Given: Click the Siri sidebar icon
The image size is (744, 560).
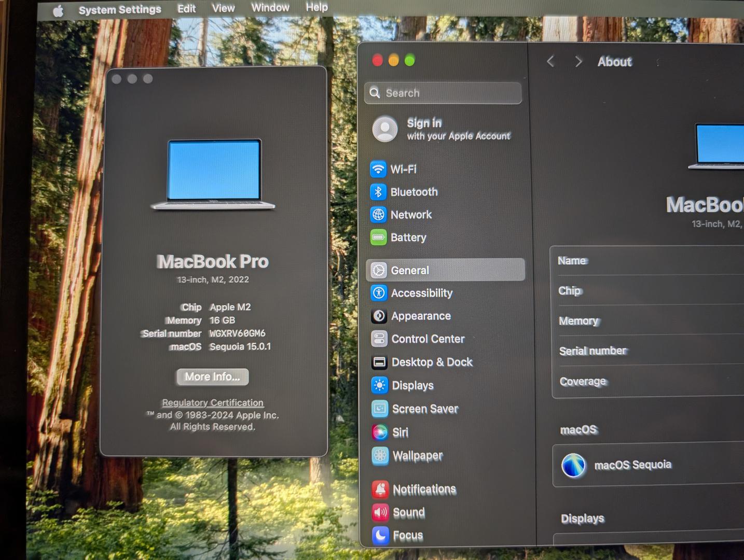Looking at the screenshot, I should click(x=380, y=432).
